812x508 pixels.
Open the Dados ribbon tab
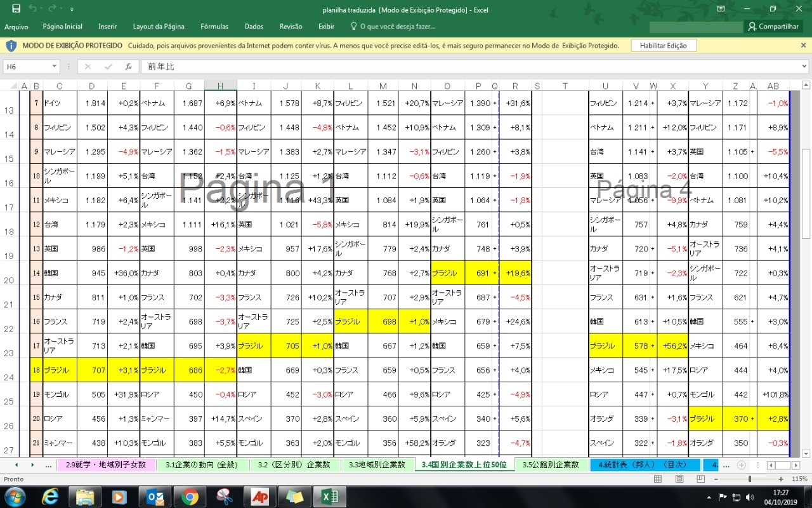click(x=254, y=27)
